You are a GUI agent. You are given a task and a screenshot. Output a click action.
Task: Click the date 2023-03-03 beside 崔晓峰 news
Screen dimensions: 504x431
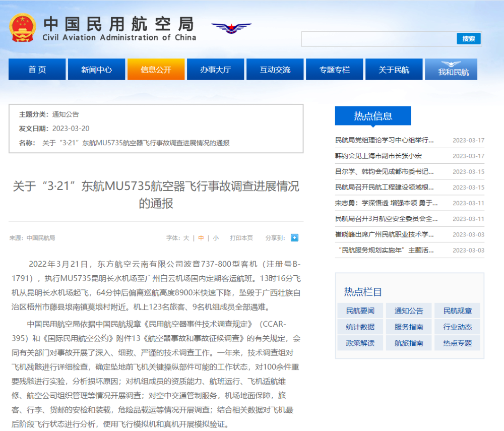[468, 234]
